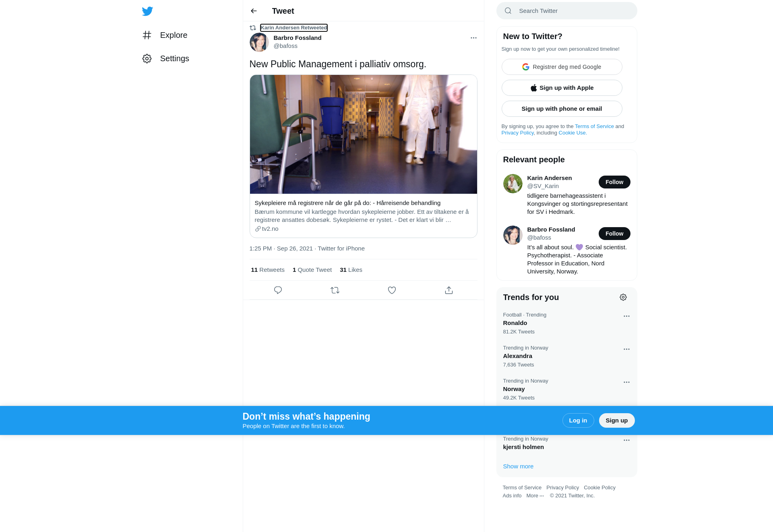
Task: Click Sign up with Apple button
Action: click(x=562, y=88)
